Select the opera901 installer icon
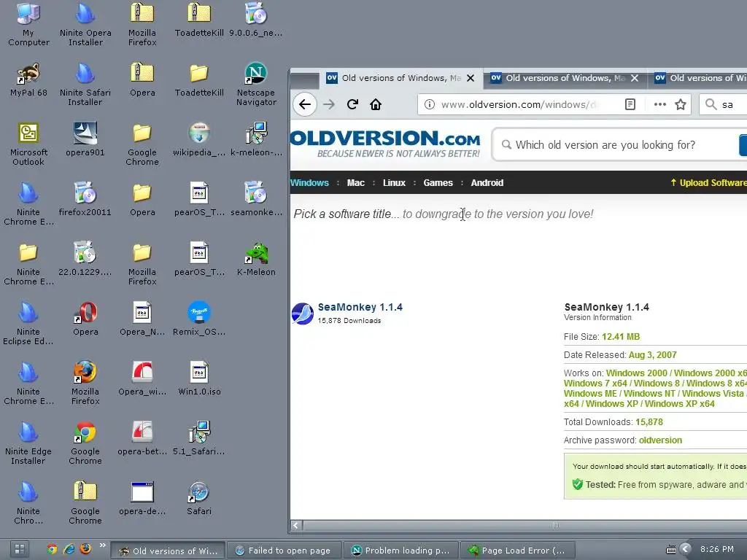747x560 pixels. 85,139
